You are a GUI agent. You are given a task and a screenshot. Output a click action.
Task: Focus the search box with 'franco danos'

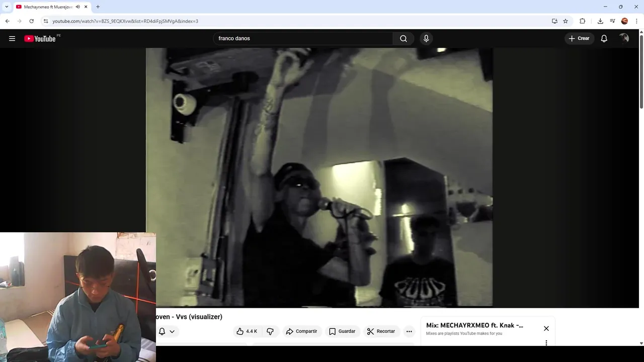click(x=303, y=38)
